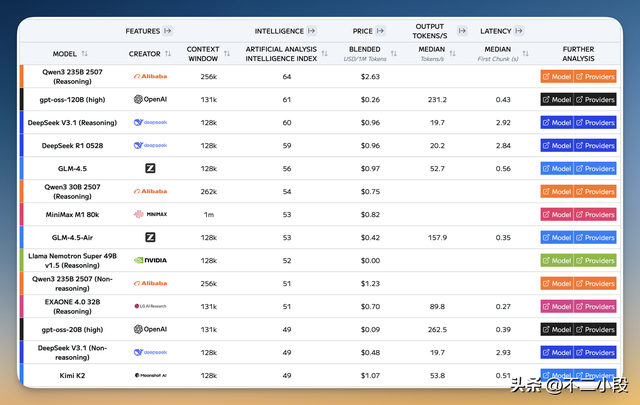
Task: Sort by Artificial Analysis Intelligence Index
Action: tap(324, 53)
